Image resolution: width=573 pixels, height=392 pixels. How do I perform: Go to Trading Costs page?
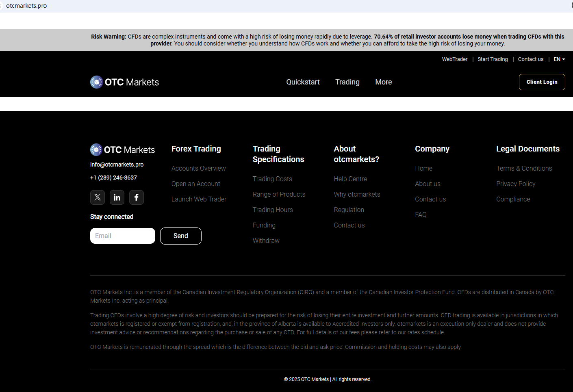[272, 179]
